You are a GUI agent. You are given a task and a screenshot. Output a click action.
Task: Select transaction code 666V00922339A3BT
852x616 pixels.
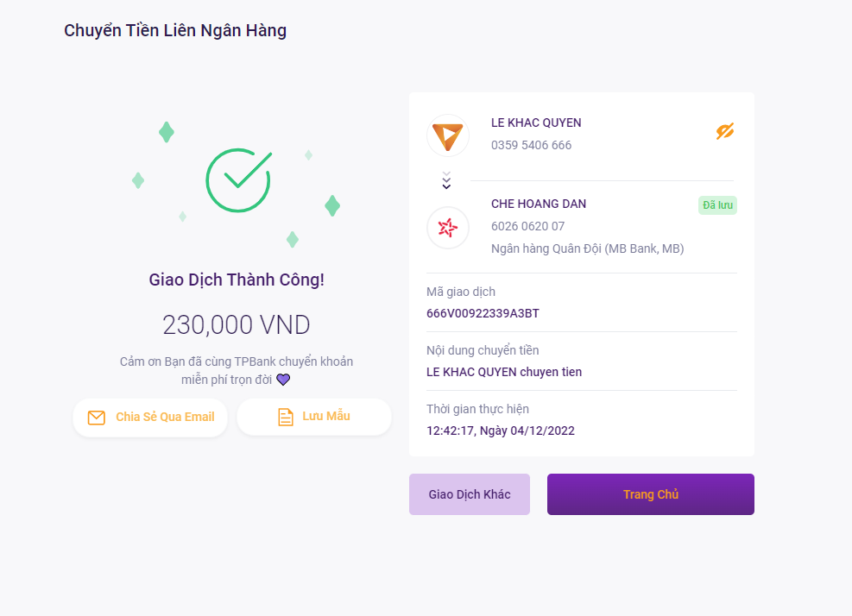pos(483,313)
